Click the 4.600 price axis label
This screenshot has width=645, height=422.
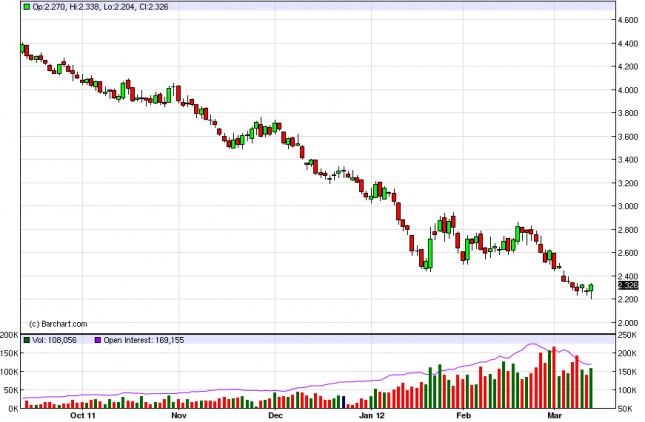coord(628,20)
